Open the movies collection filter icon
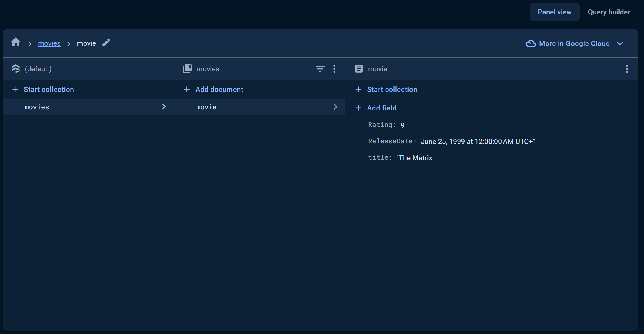This screenshot has height=334, width=644. click(x=320, y=69)
